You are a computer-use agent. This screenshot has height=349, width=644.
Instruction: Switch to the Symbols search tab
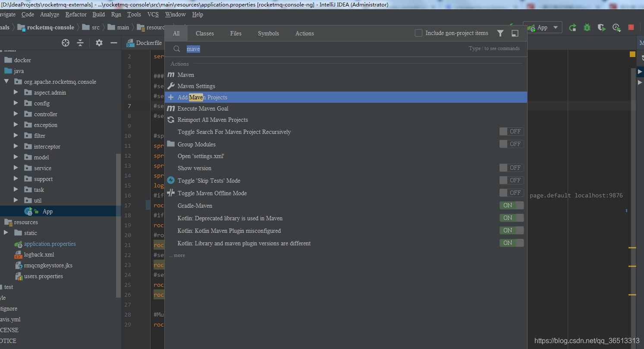pyautogui.click(x=268, y=33)
